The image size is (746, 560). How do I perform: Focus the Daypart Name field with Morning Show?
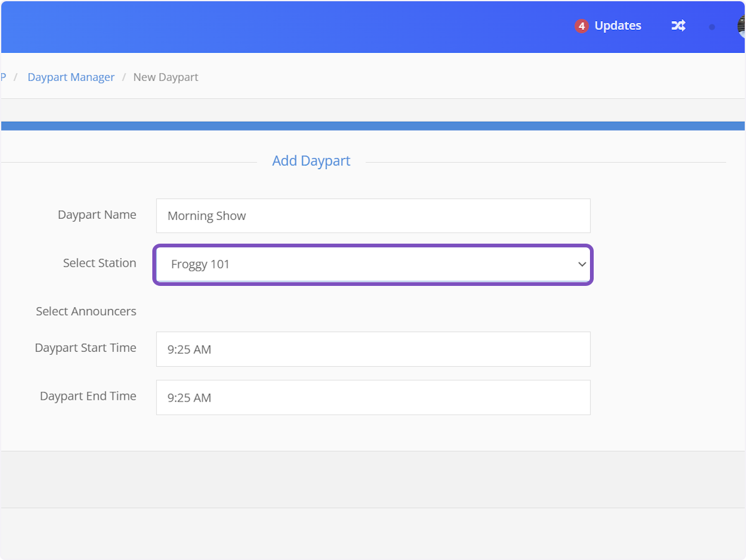[373, 216]
